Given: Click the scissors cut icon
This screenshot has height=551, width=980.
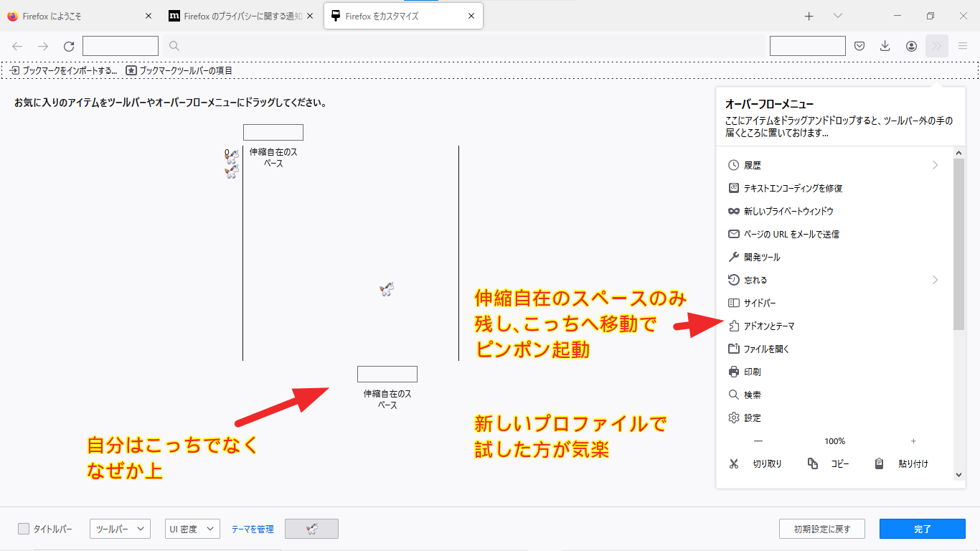Looking at the screenshot, I should (733, 463).
